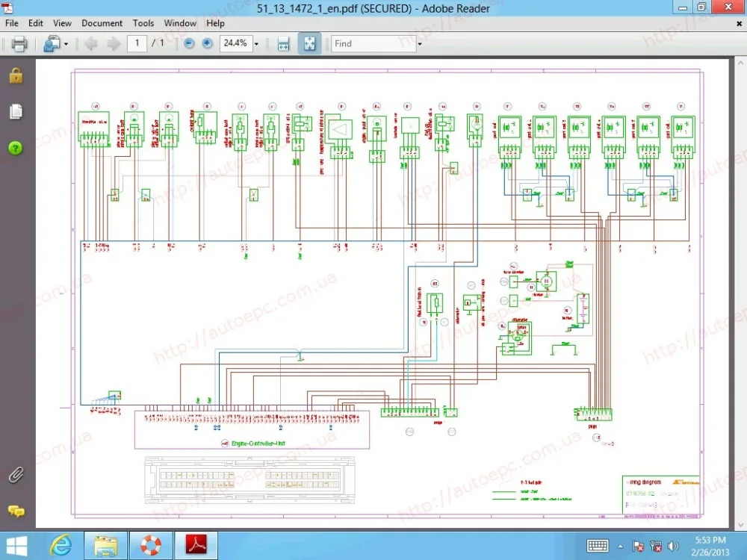This screenshot has width=747, height=560.
Task: Open the Document menu
Action: pos(102,23)
